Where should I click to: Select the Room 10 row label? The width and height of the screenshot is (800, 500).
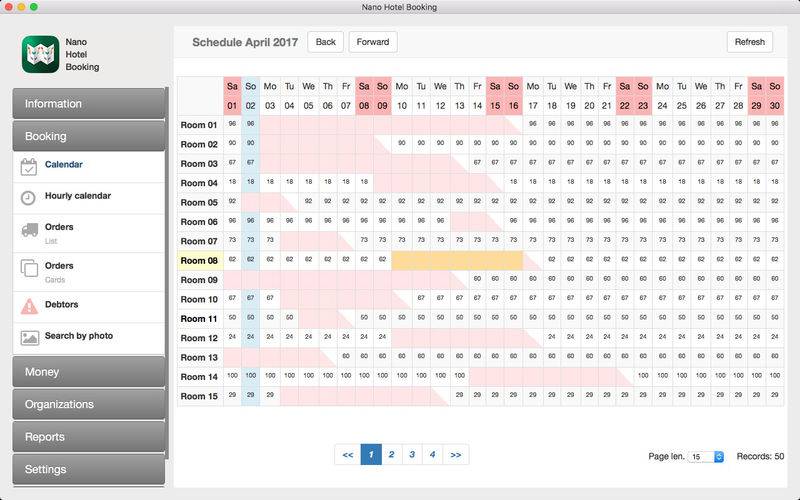(x=199, y=299)
